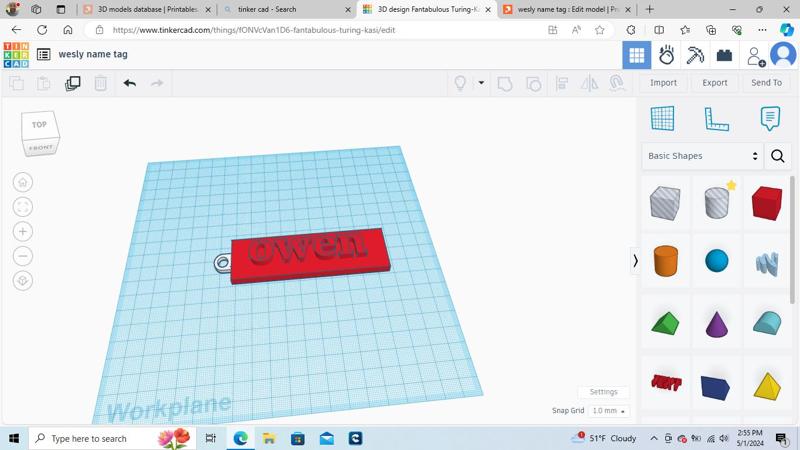Select the red owen name tag object
This screenshot has width=800, height=450.
click(x=310, y=256)
